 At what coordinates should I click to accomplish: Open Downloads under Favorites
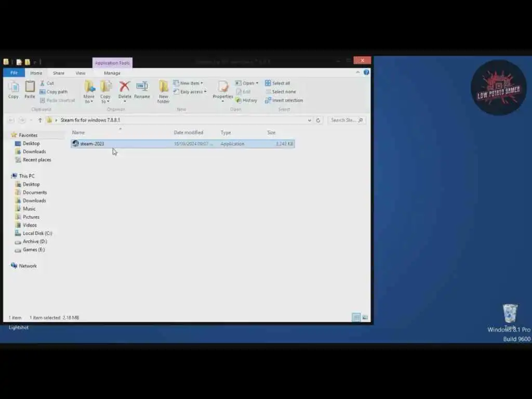34,152
